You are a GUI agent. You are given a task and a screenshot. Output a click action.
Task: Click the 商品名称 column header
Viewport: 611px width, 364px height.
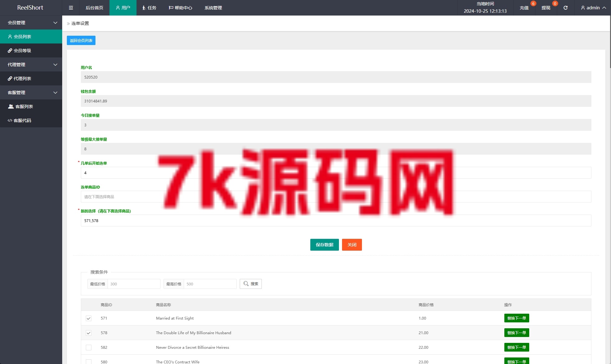point(164,305)
